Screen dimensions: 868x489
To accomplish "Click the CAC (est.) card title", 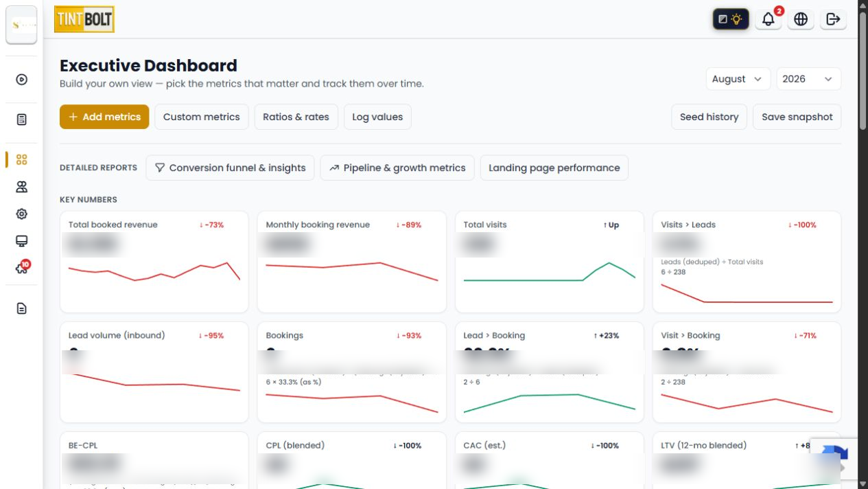I will point(484,445).
